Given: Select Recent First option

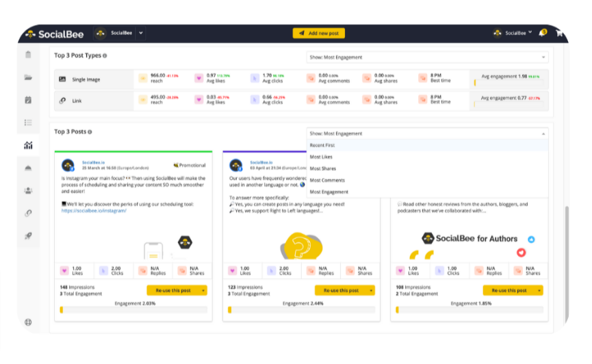Looking at the screenshot, I should 427,145.
